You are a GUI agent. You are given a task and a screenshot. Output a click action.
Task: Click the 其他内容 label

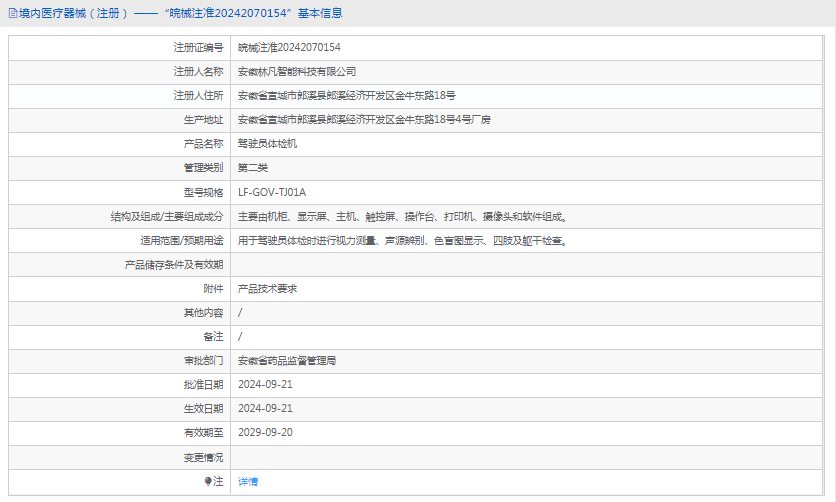coord(204,312)
